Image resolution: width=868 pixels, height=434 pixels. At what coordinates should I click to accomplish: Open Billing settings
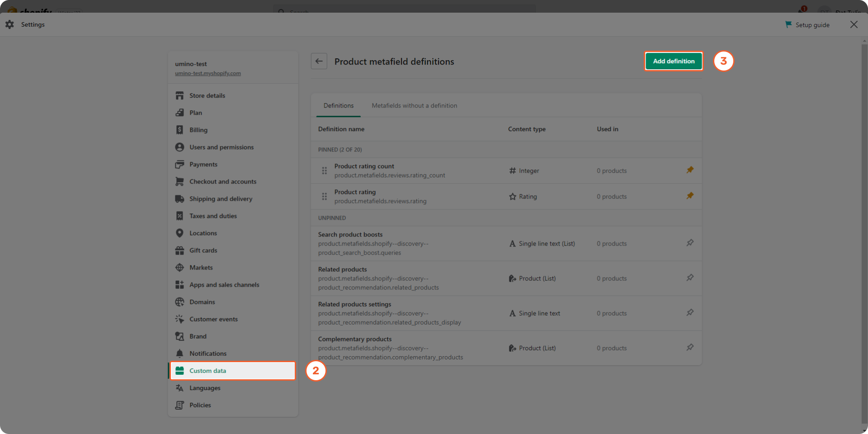pos(198,130)
